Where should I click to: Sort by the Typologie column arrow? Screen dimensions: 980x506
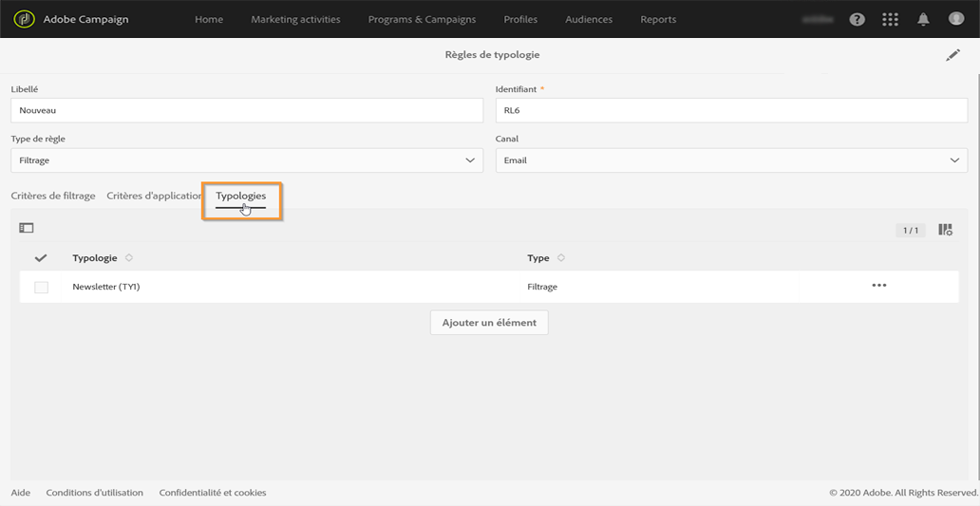tap(129, 257)
